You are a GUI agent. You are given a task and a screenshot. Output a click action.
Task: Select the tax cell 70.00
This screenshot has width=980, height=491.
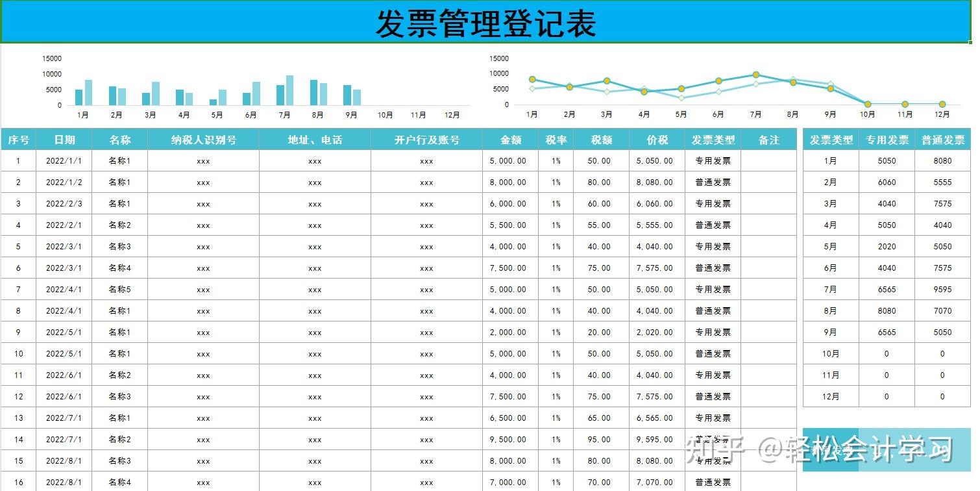[601, 483]
